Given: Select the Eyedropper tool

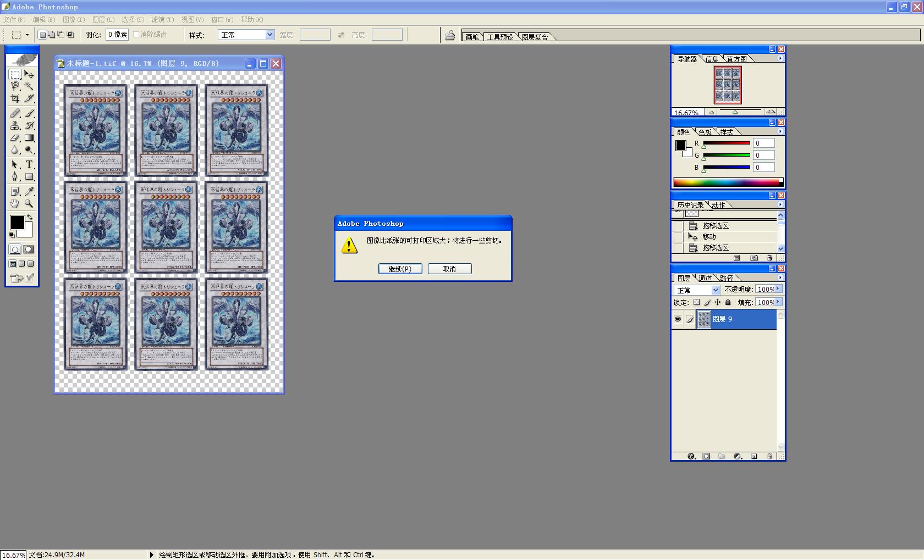Looking at the screenshot, I should click(x=29, y=191).
